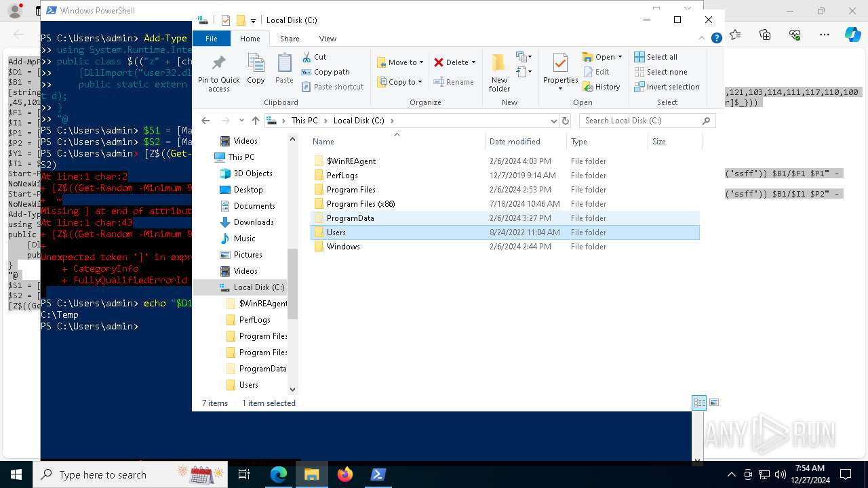Switch to the Home ribbon tab
The height and width of the screenshot is (488, 868).
click(x=250, y=39)
